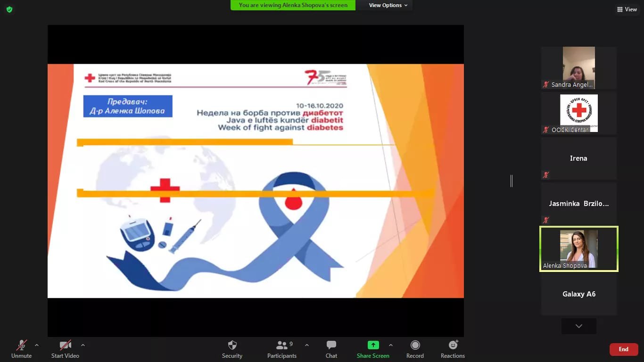
Task: Open the View layout menu
Action: click(627, 9)
